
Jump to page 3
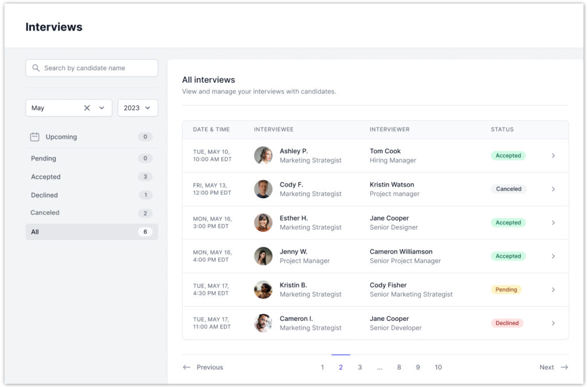[360, 367]
